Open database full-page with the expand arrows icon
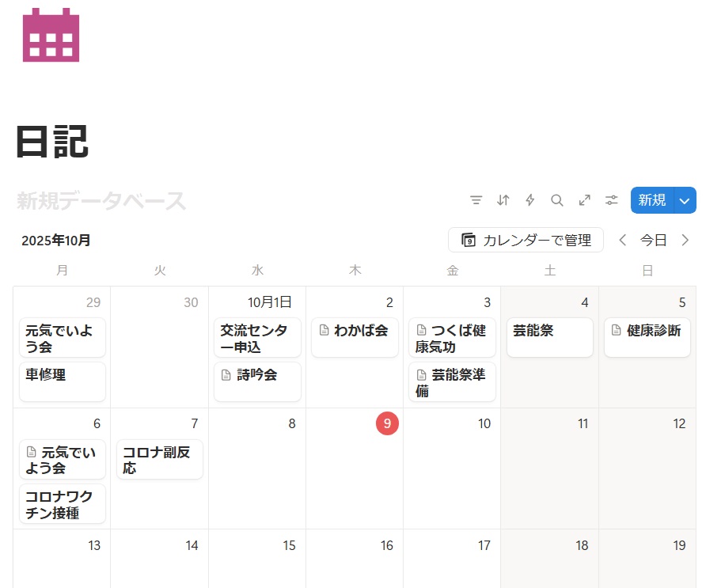Viewport: 721px width, 588px height. pos(584,200)
